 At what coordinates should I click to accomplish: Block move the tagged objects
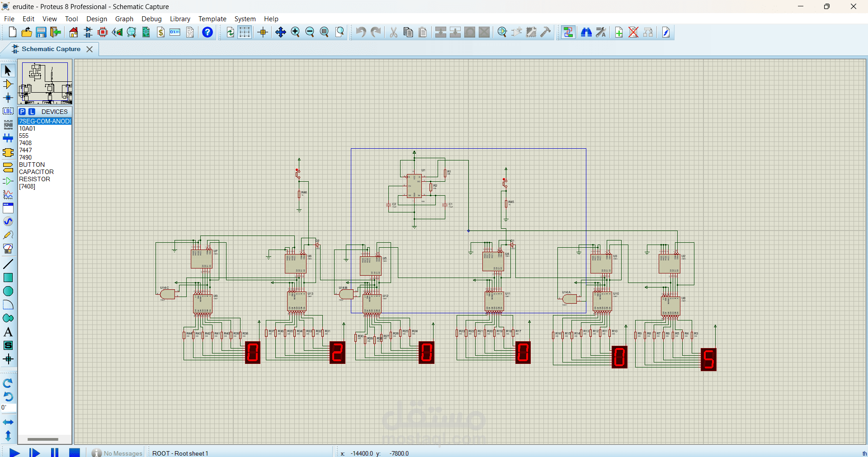click(x=455, y=32)
